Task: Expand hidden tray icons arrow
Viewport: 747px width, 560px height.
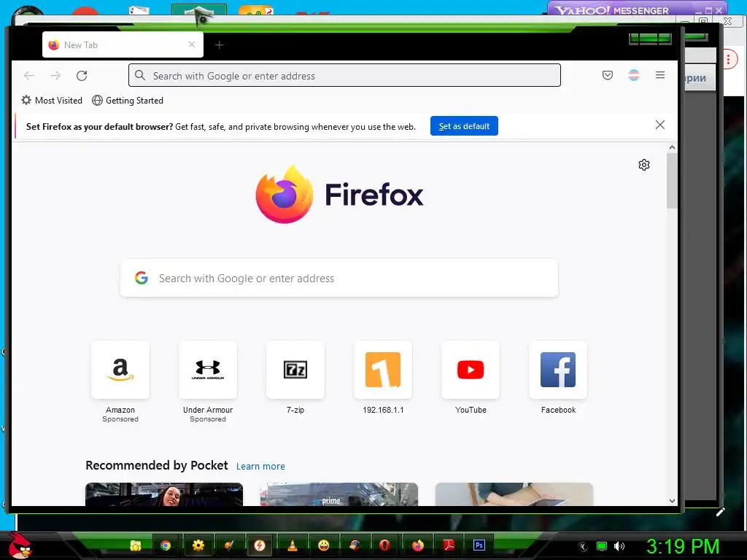Action: tap(583, 547)
